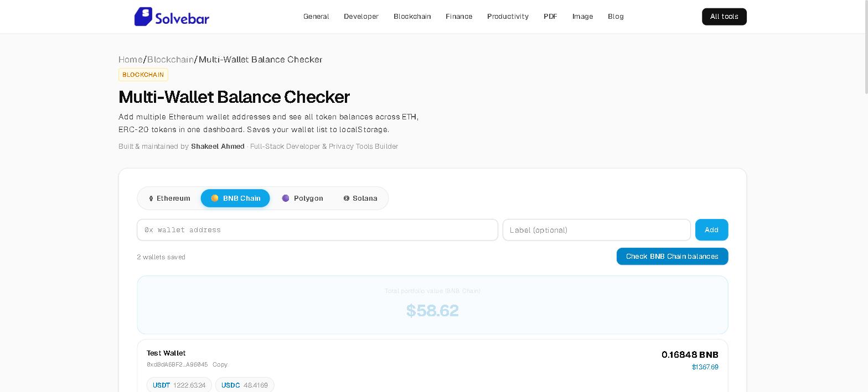
Task: Open author Shakeel Ahmed's link
Action: (x=218, y=147)
